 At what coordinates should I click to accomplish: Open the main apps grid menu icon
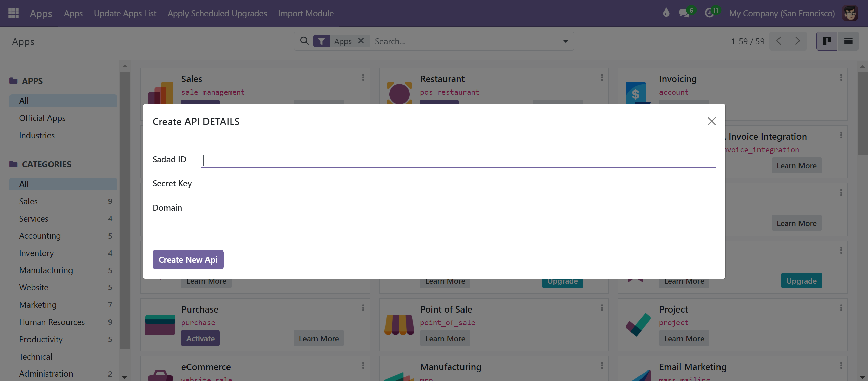pyautogui.click(x=13, y=13)
